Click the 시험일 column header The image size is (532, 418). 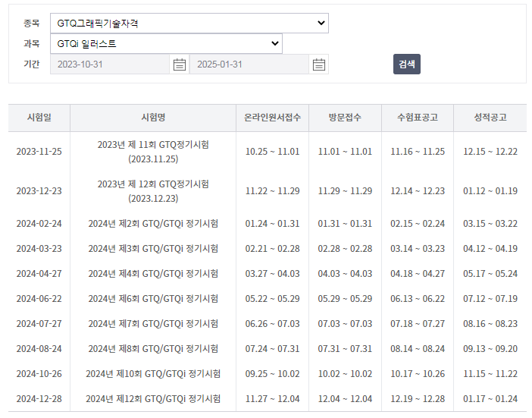pos(39,118)
